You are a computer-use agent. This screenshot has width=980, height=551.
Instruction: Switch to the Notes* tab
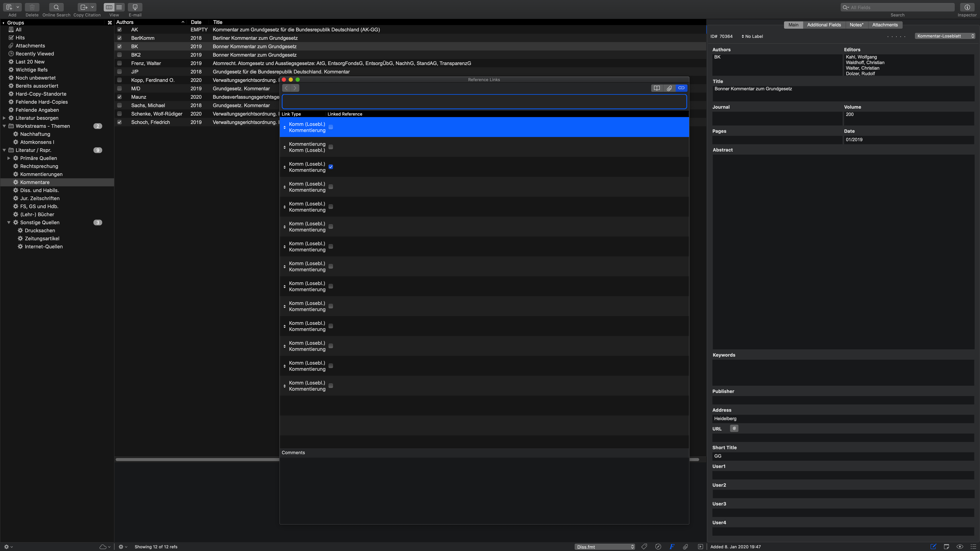856,25
